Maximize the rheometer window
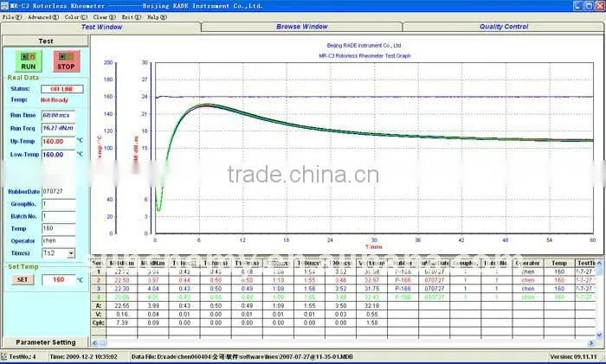Viewport: 606px width, 364px height. (x=589, y=6)
